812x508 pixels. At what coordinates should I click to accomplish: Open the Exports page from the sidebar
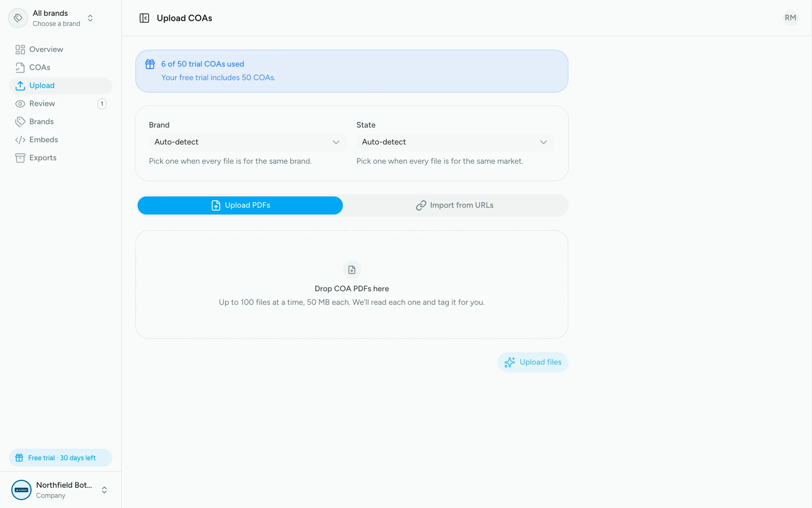[x=61, y=158]
